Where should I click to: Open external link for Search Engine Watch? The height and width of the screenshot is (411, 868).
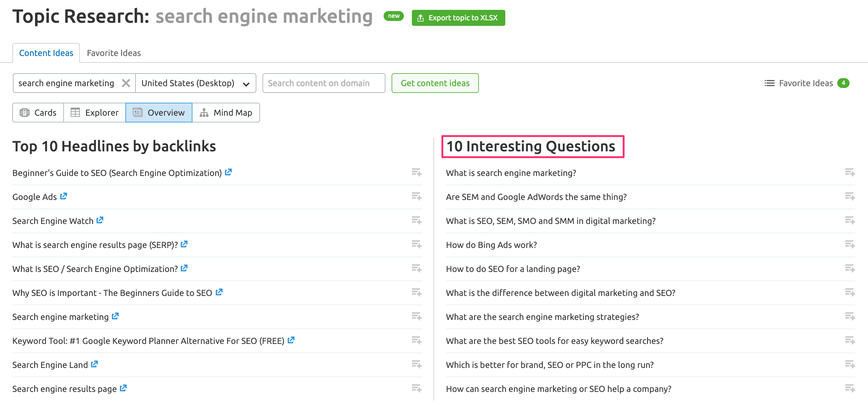[100, 220]
